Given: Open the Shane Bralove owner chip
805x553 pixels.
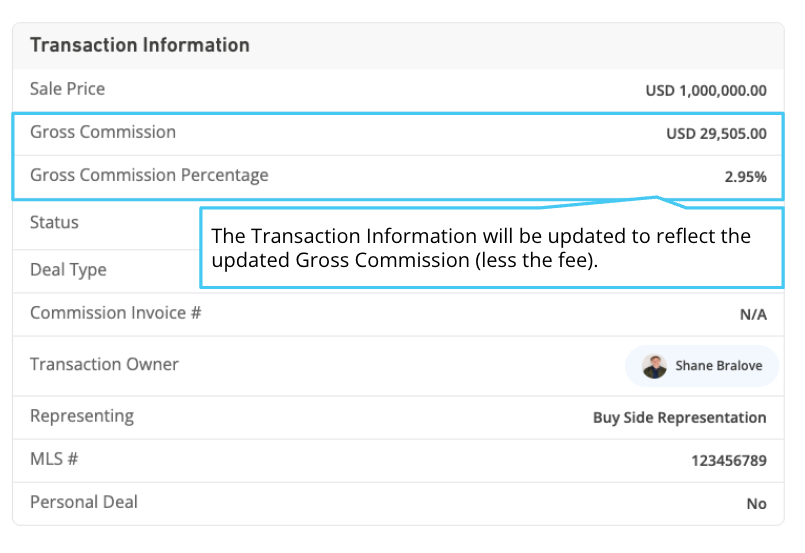Looking at the screenshot, I should coord(702,366).
